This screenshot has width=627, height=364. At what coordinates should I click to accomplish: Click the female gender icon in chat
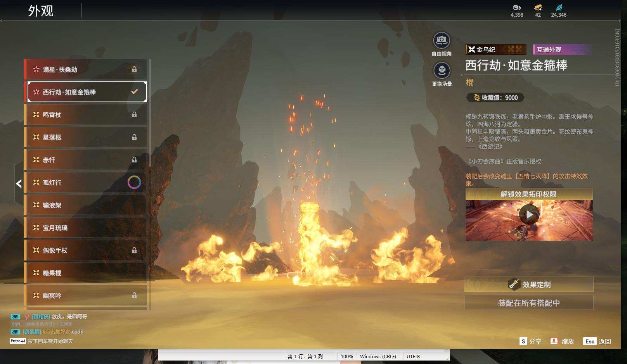[x=27, y=317]
